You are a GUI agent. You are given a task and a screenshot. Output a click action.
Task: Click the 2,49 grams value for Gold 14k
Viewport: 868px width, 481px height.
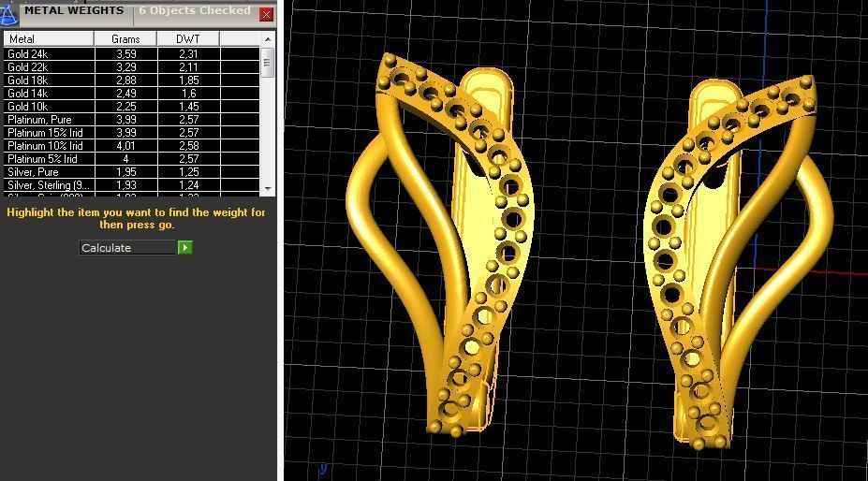(x=126, y=94)
